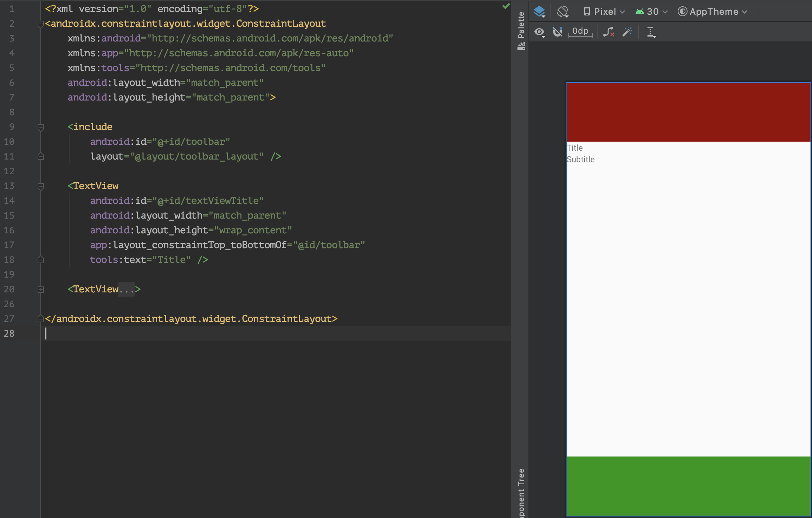Open the Pixel device dropdown

pos(604,12)
